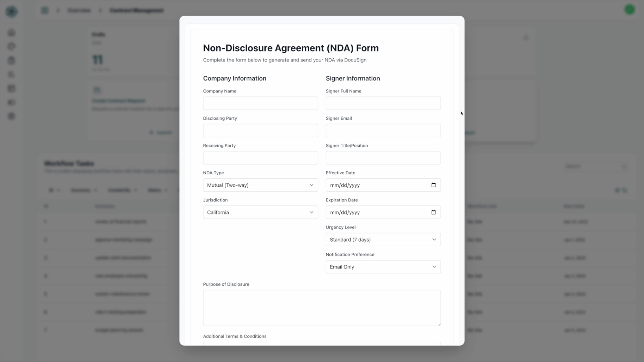Click into the Disclosing Party field
Screen dimensions: 644x362
(260, 131)
